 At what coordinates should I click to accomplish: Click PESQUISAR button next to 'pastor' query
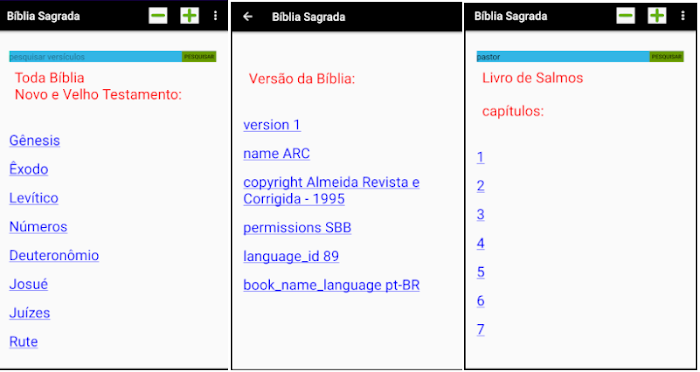pyautogui.click(x=667, y=57)
